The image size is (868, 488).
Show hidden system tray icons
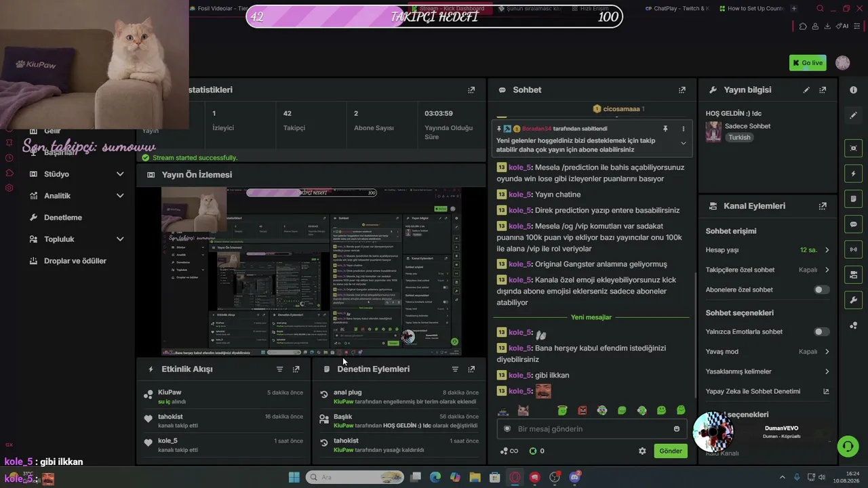point(781,477)
